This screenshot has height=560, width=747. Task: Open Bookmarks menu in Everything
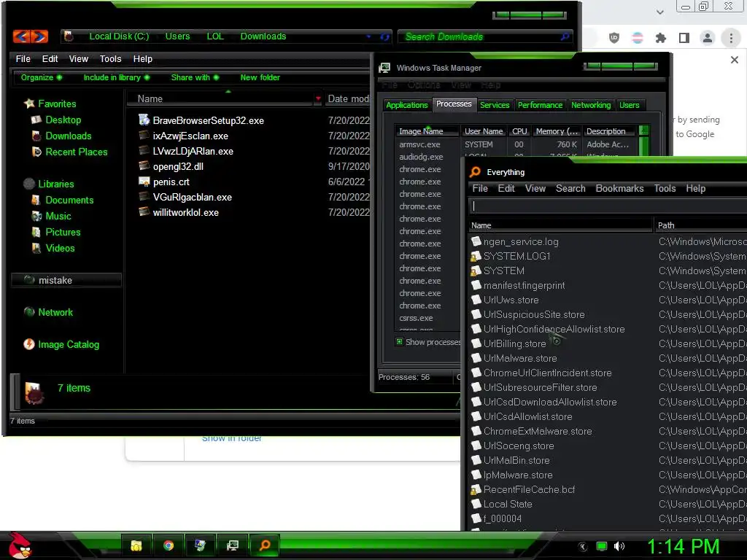click(619, 189)
